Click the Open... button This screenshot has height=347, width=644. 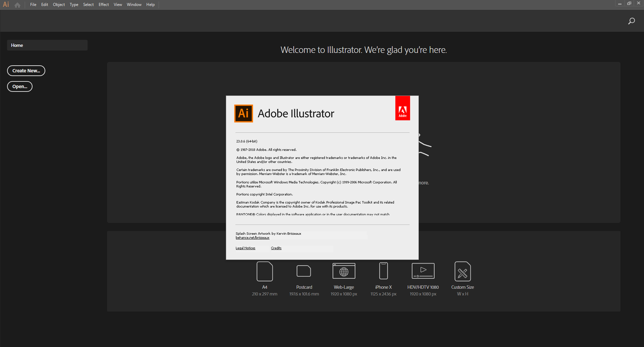tap(20, 86)
